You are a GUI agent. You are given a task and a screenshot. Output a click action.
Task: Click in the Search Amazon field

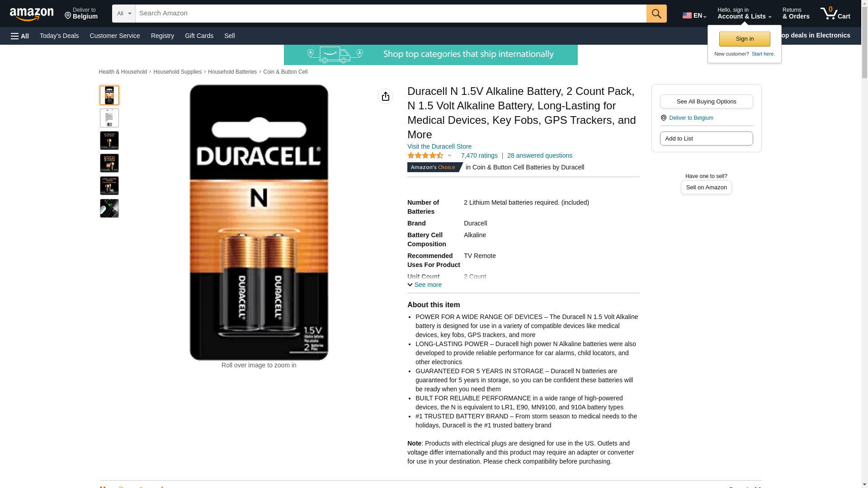point(391,14)
